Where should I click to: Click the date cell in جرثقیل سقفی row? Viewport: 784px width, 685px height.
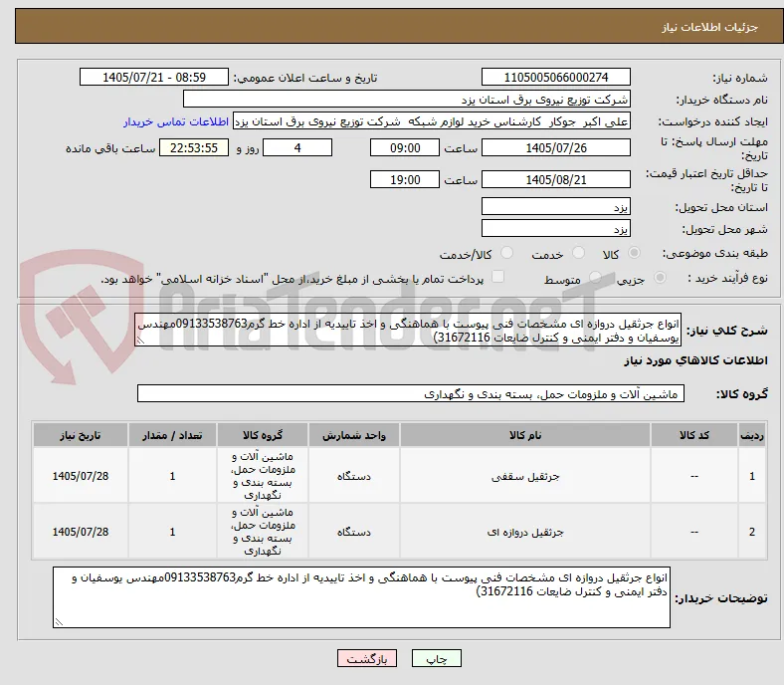(x=81, y=475)
